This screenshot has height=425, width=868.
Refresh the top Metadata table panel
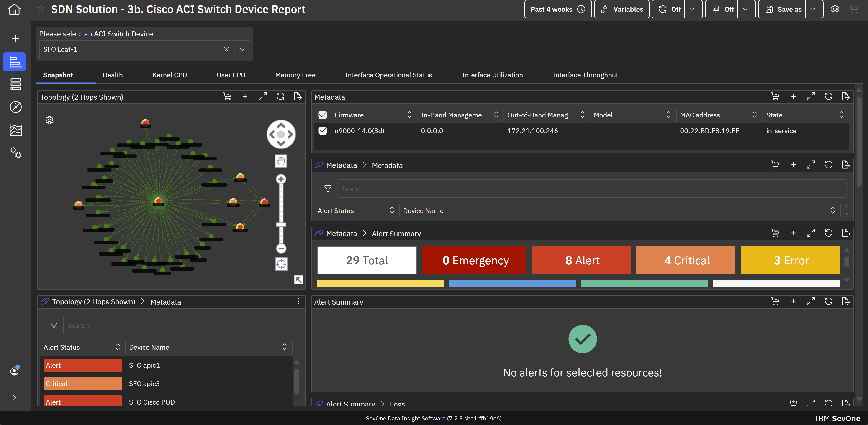[829, 97]
